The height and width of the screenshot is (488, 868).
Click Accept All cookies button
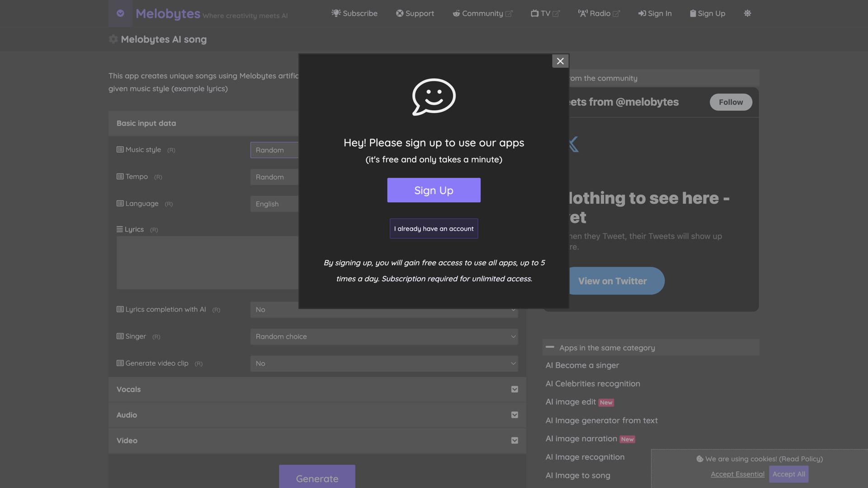788,474
